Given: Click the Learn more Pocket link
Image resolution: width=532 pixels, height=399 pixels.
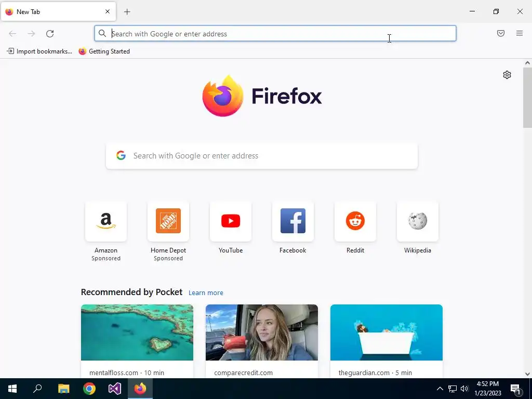Looking at the screenshot, I should click(x=206, y=293).
